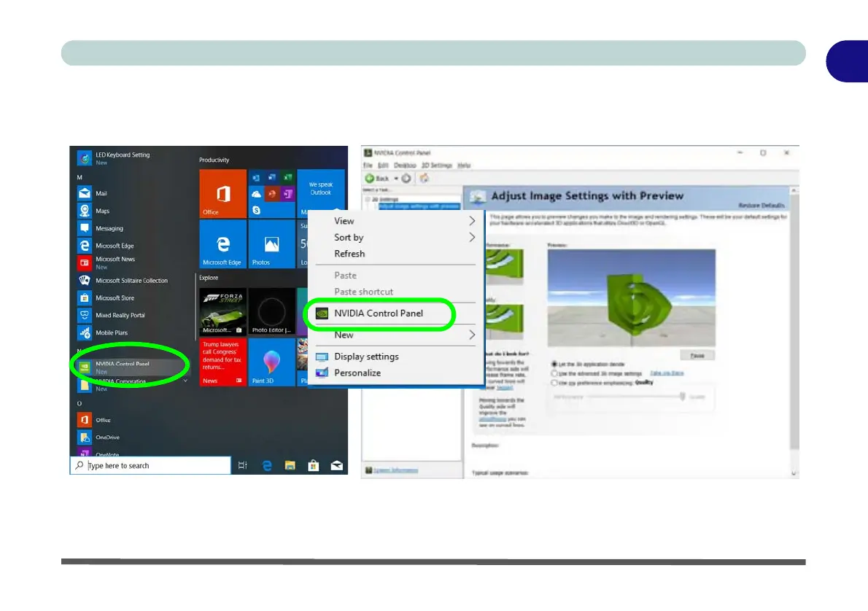
Task: Open Office icon under the O section
Action: (x=84, y=419)
